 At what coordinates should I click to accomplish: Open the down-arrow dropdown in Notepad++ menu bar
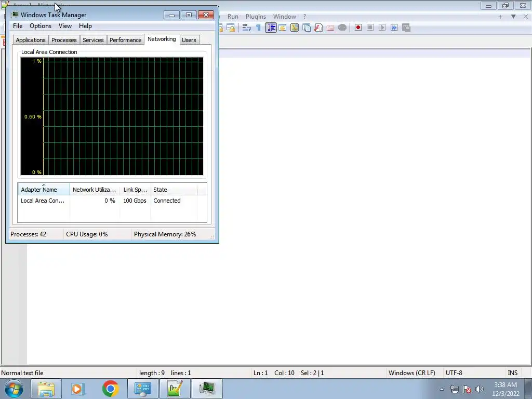(x=513, y=17)
